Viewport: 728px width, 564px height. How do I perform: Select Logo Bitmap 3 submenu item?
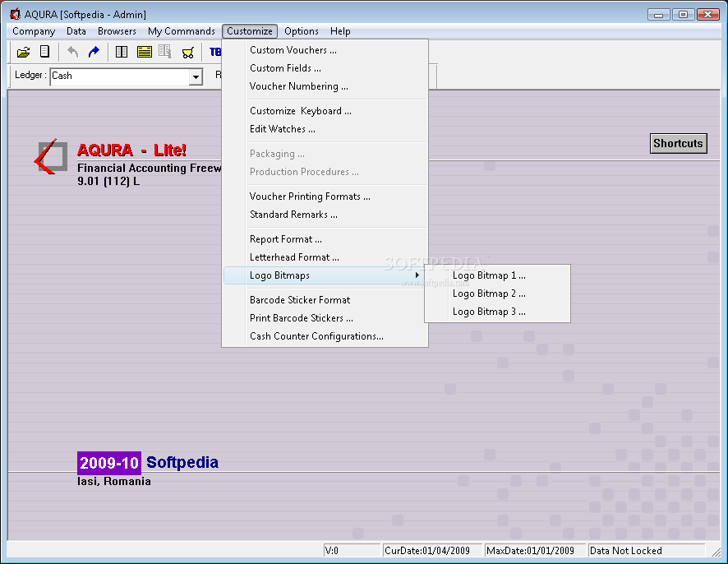[x=497, y=312]
